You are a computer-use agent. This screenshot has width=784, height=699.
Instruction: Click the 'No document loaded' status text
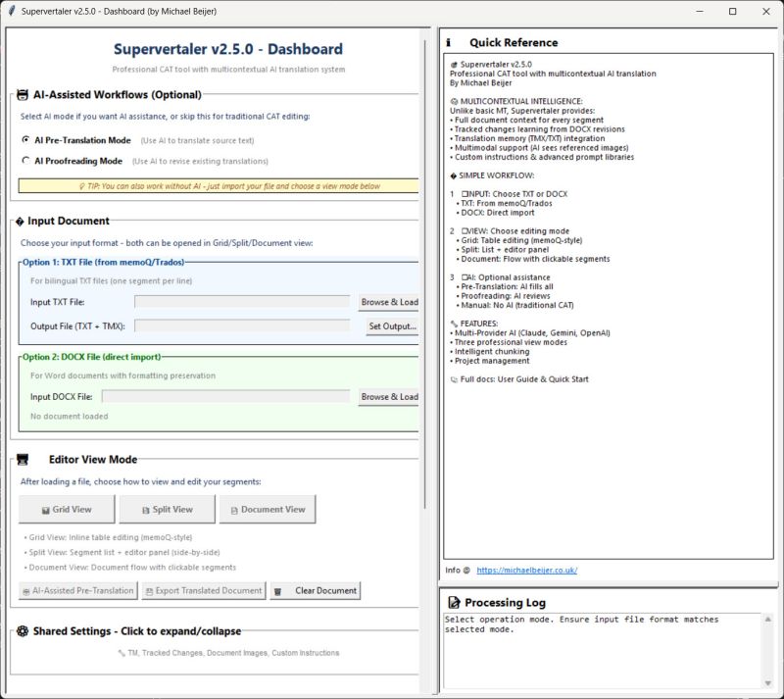pyautogui.click(x=69, y=417)
